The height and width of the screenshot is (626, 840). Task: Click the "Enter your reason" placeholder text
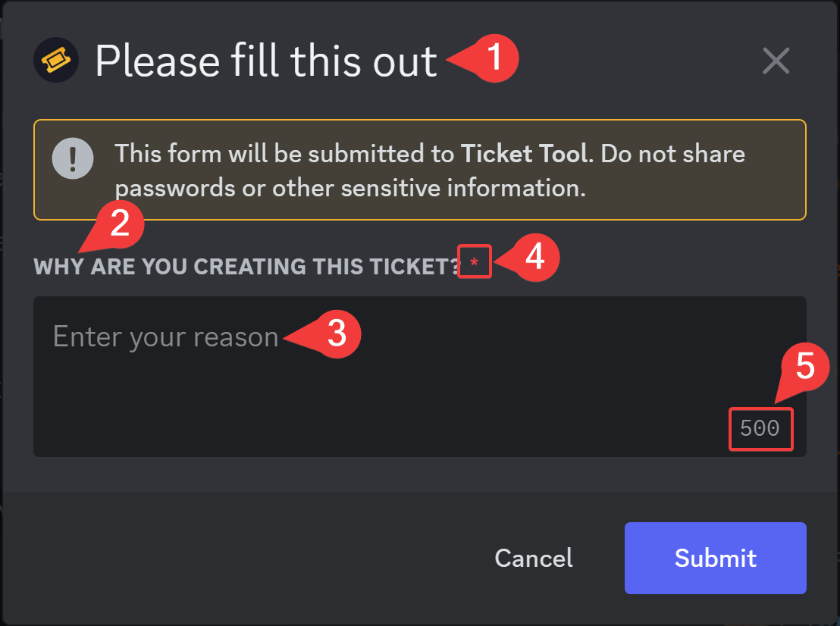coord(166,336)
